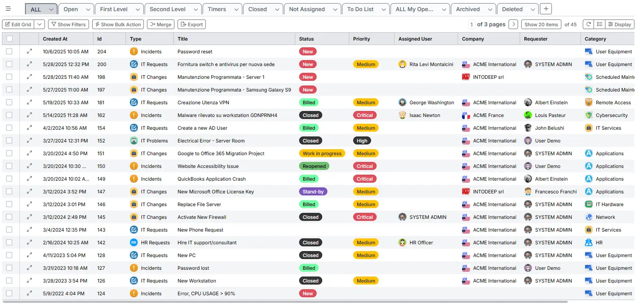Switch to the Archived tab
Viewport: 644px width, 304px height.
[468, 9]
